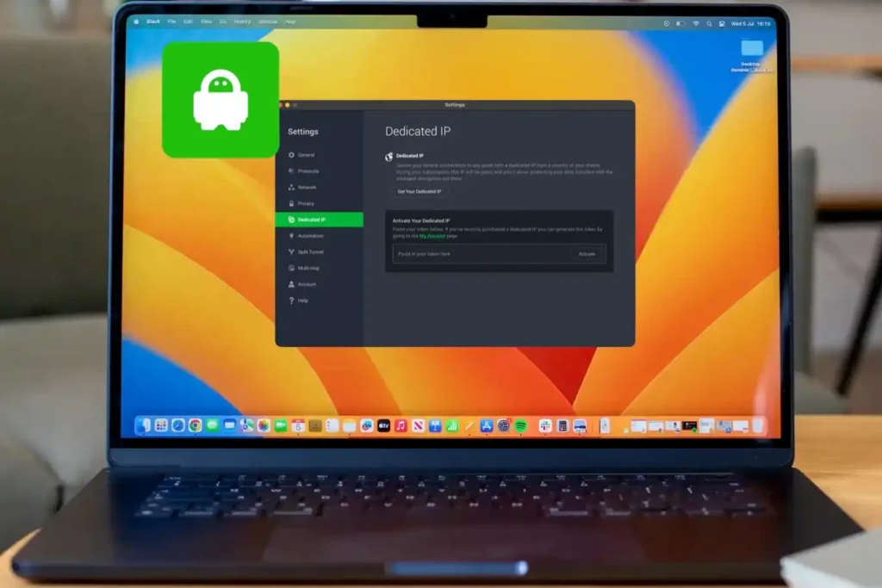This screenshot has height=588, width=882.
Task: Open Finder from the Dock
Action: point(144,425)
